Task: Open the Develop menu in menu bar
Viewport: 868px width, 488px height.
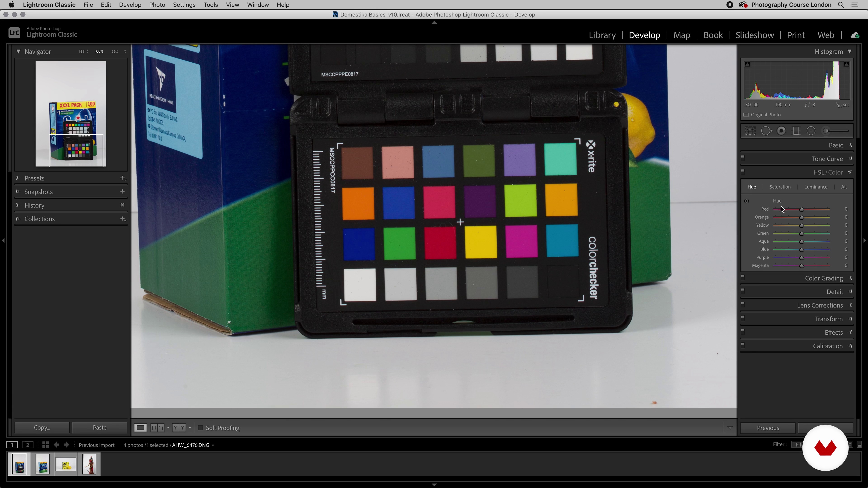Action: [130, 5]
